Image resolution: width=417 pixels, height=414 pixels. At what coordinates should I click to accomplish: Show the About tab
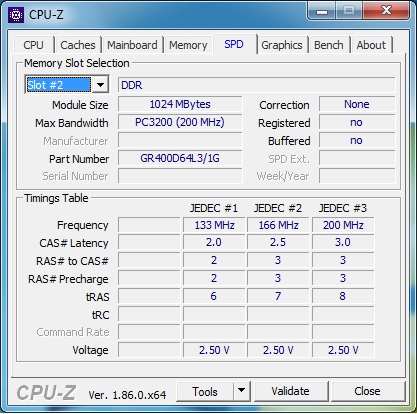(x=371, y=45)
